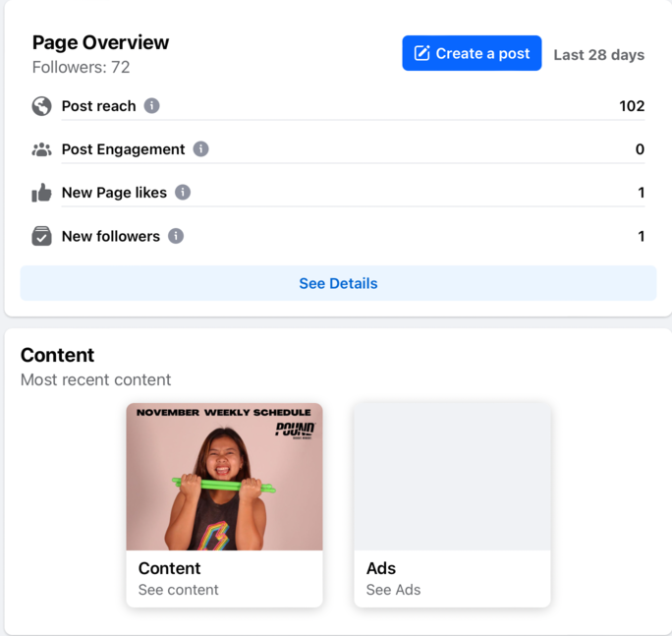Open the empty Ads preview card

coord(452,477)
